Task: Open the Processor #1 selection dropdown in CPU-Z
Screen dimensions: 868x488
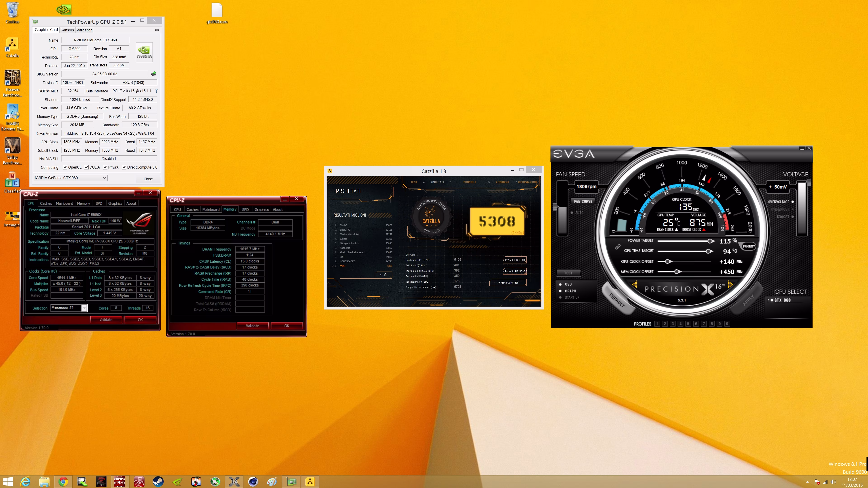Action: [x=69, y=308]
